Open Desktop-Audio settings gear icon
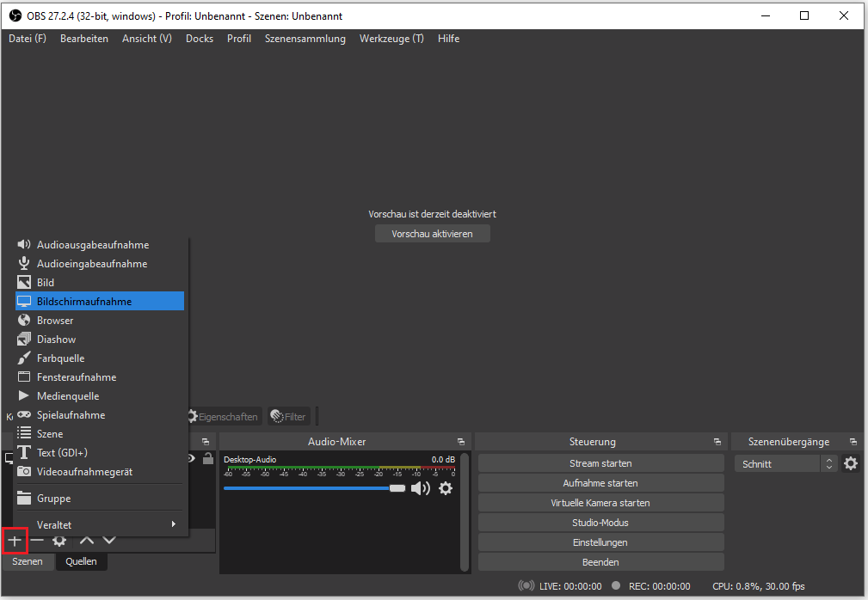 click(446, 488)
